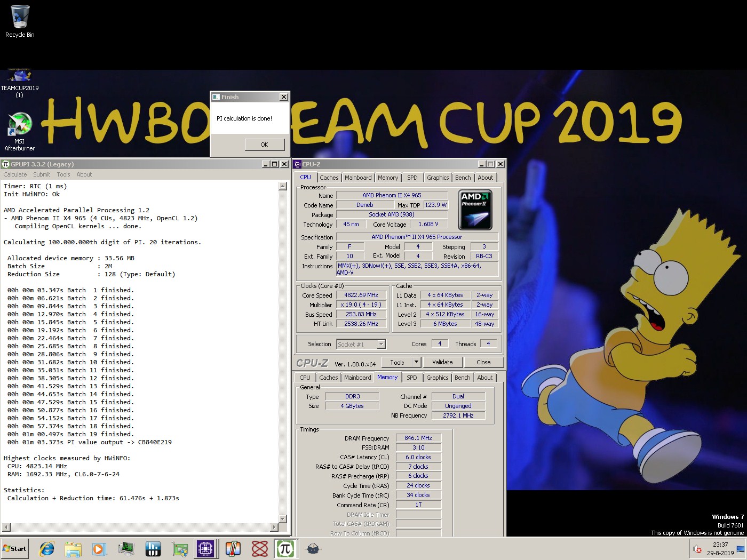Switch to Bench tab in upper CPU-Z panel
This screenshot has width=747, height=560.
pyautogui.click(x=463, y=178)
